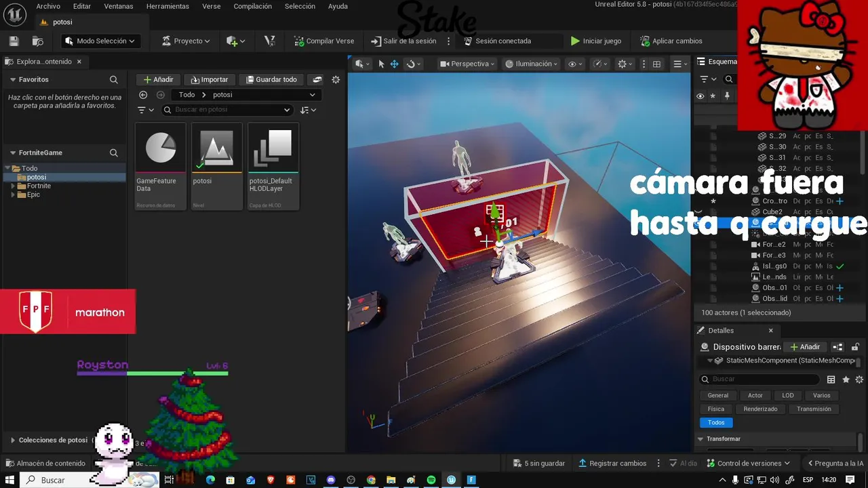Open the viewport hamburger menu
868x488 pixels.
pos(679,64)
